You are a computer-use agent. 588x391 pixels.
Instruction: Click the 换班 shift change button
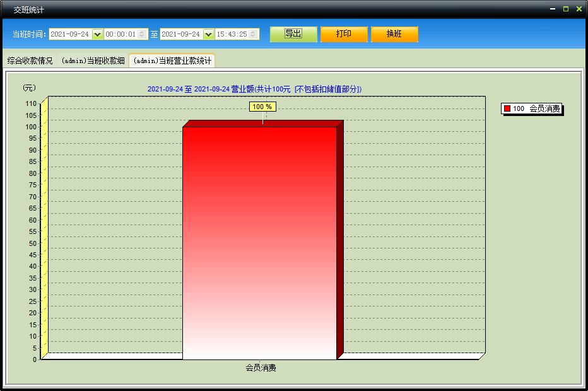(394, 34)
